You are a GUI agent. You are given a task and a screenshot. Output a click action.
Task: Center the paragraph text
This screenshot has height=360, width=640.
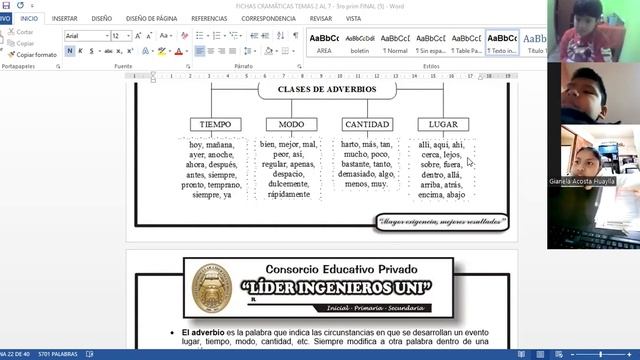(x=211, y=51)
